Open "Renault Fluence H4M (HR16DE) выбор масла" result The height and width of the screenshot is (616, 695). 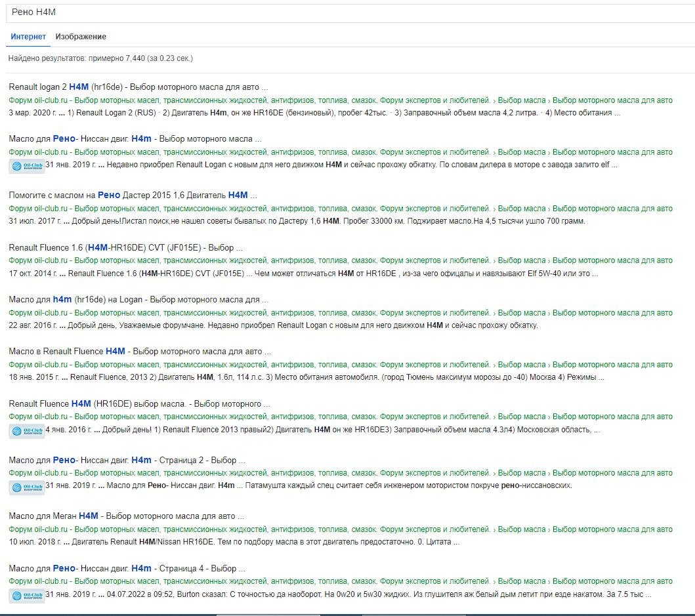pos(139,403)
